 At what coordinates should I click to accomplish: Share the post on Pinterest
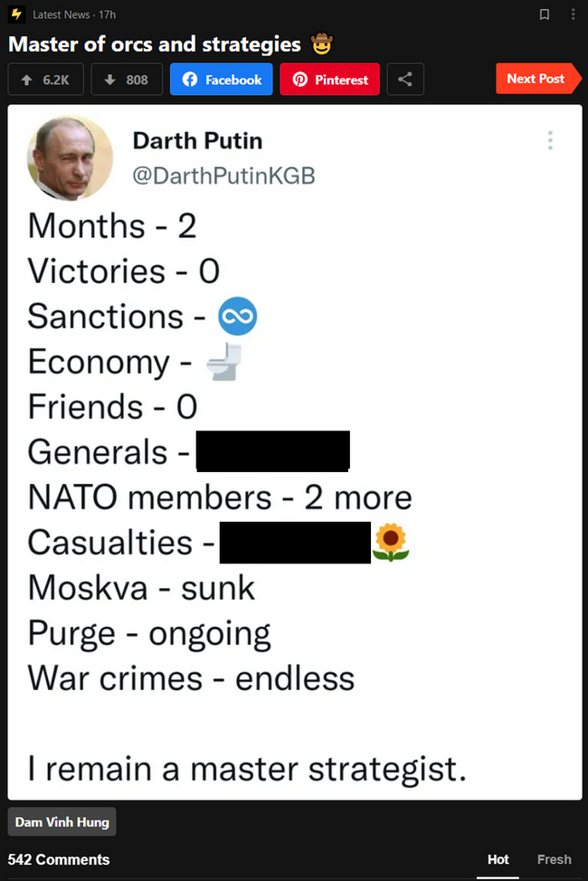pyautogui.click(x=329, y=80)
